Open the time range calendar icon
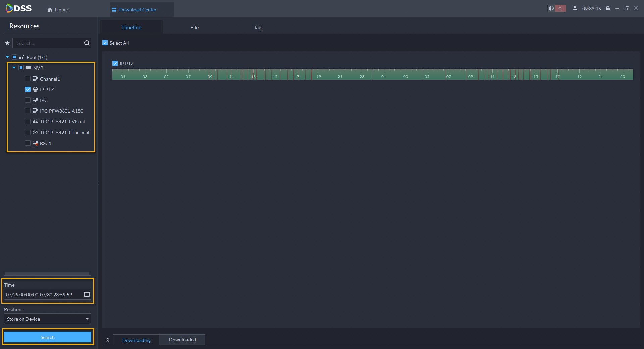 (x=87, y=294)
